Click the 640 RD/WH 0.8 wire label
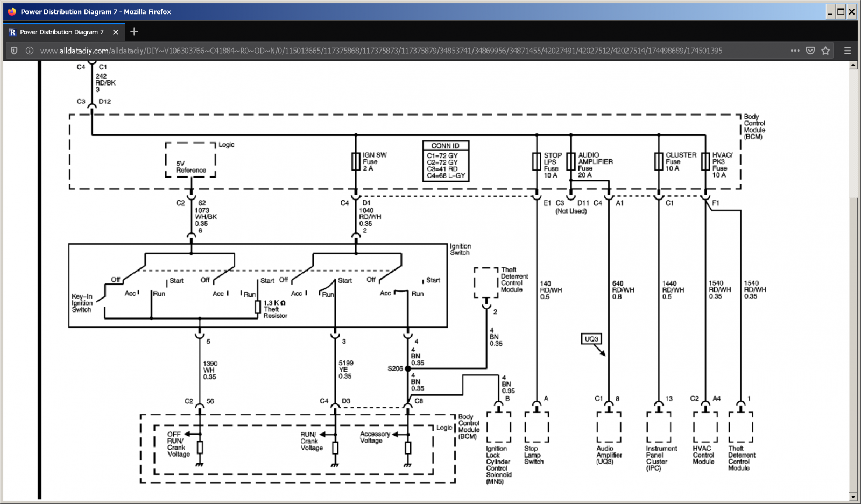This screenshot has width=861, height=504. coord(623,290)
